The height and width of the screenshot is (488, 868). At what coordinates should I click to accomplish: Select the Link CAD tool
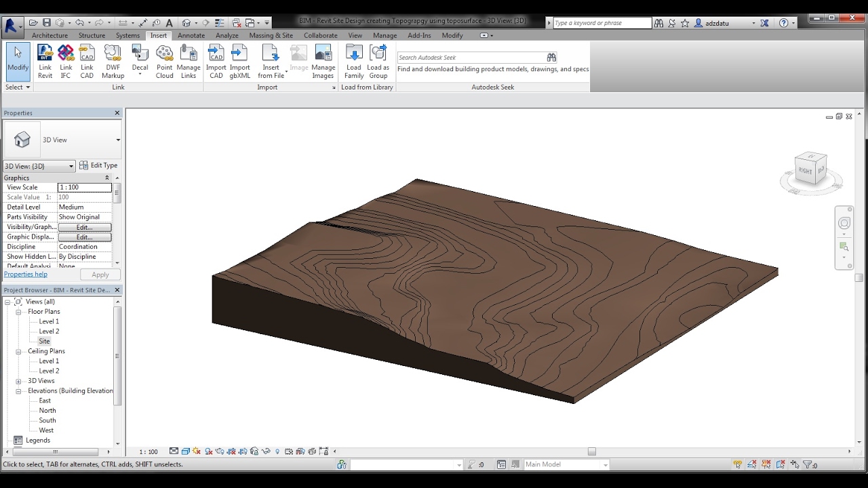coord(87,61)
